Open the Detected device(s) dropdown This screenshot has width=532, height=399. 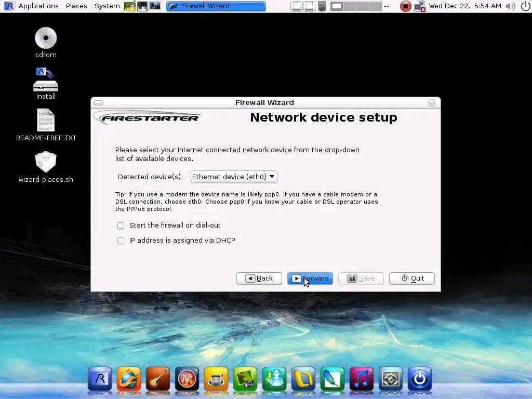coord(234,177)
